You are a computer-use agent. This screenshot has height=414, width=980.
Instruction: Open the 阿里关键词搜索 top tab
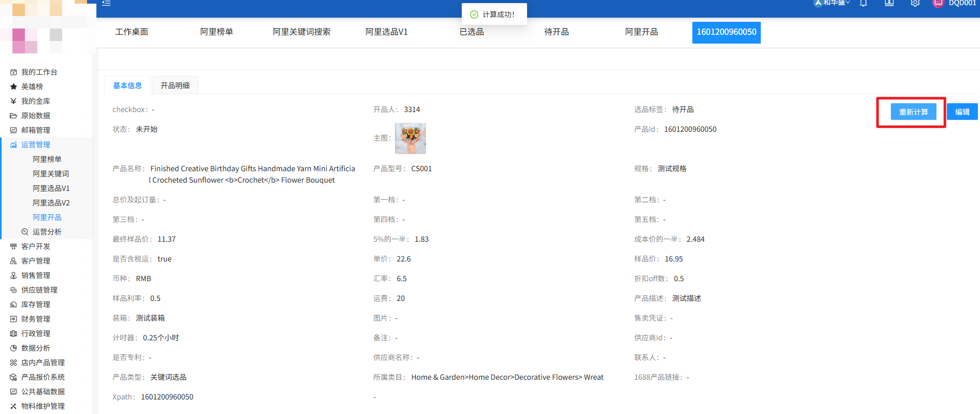point(302,32)
